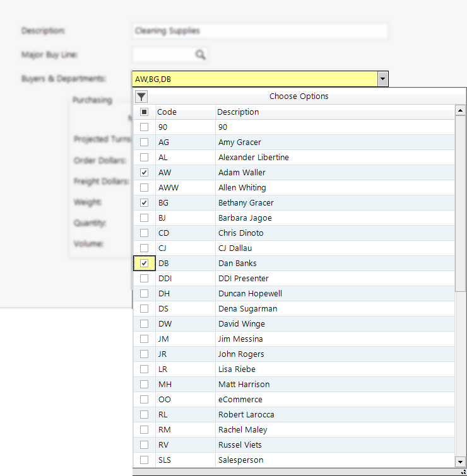The height and width of the screenshot is (476, 467).
Task: Collapse the Buyers & Departments dropdown arrow
Action: point(382,79)
